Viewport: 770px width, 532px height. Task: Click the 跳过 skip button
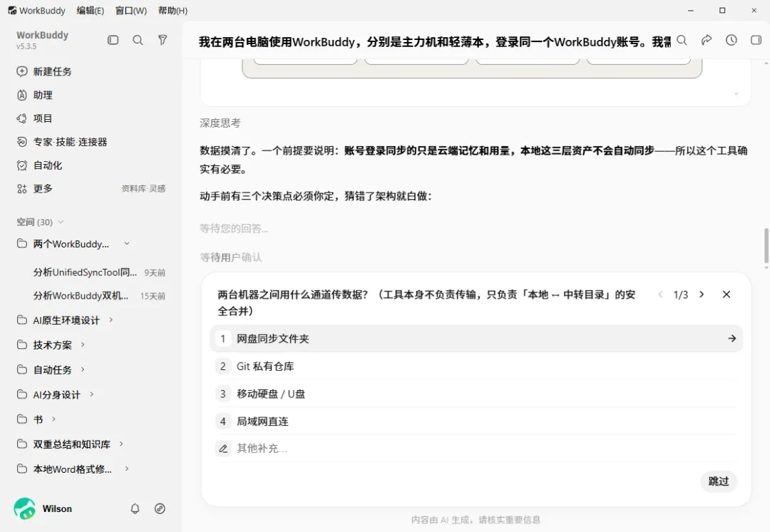719,481
